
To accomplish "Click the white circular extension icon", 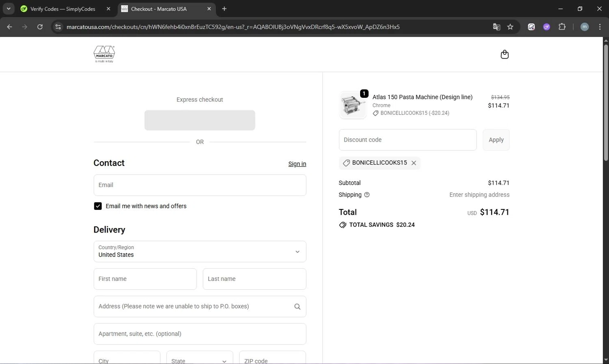I will point(531,27).
